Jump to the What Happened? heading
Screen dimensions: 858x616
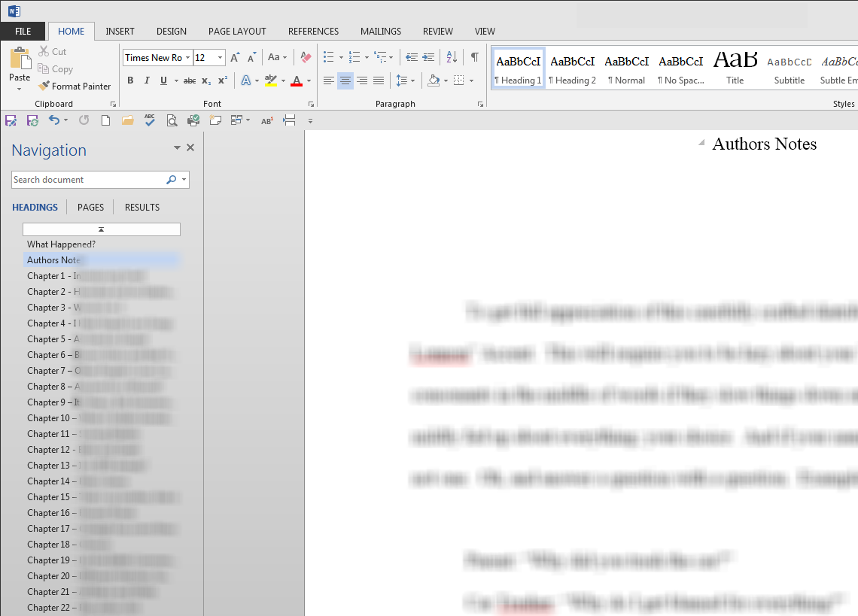click(x=61, y=244)
